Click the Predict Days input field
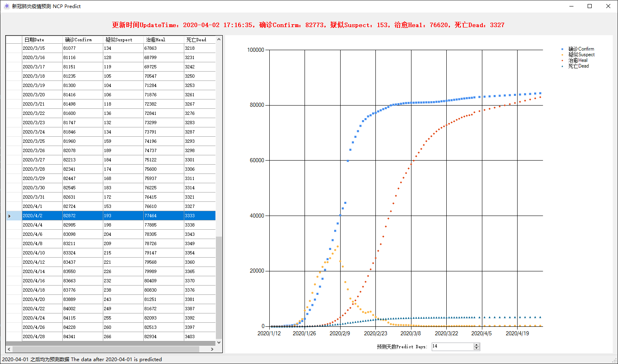Viewport: 618px width, 364px height. (452, 347)
